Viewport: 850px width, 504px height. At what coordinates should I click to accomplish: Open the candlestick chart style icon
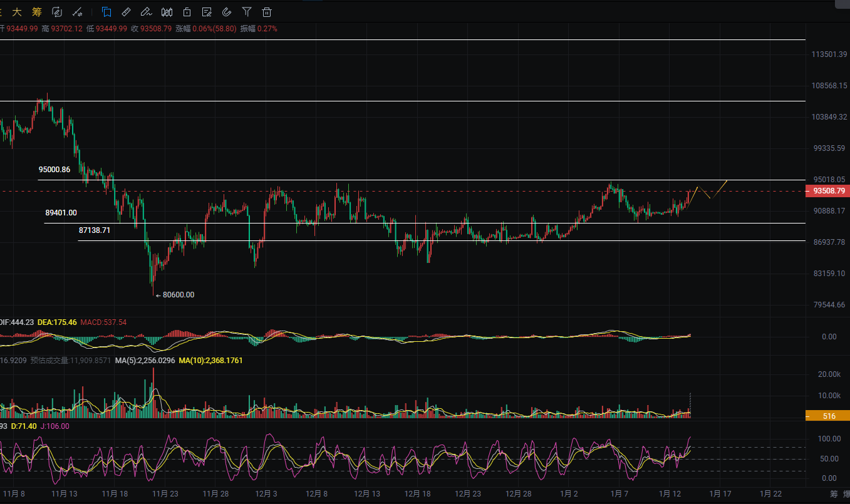pos(167,12)
